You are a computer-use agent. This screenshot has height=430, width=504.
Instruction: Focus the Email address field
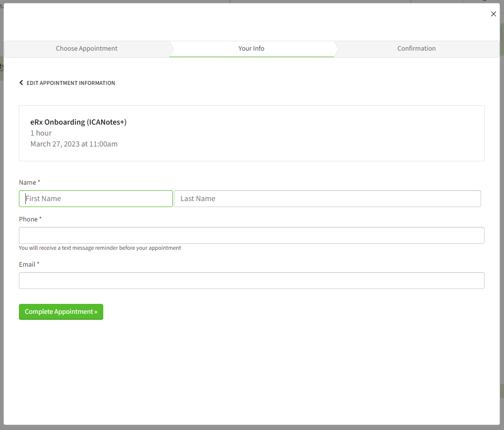tap(251, 281)
